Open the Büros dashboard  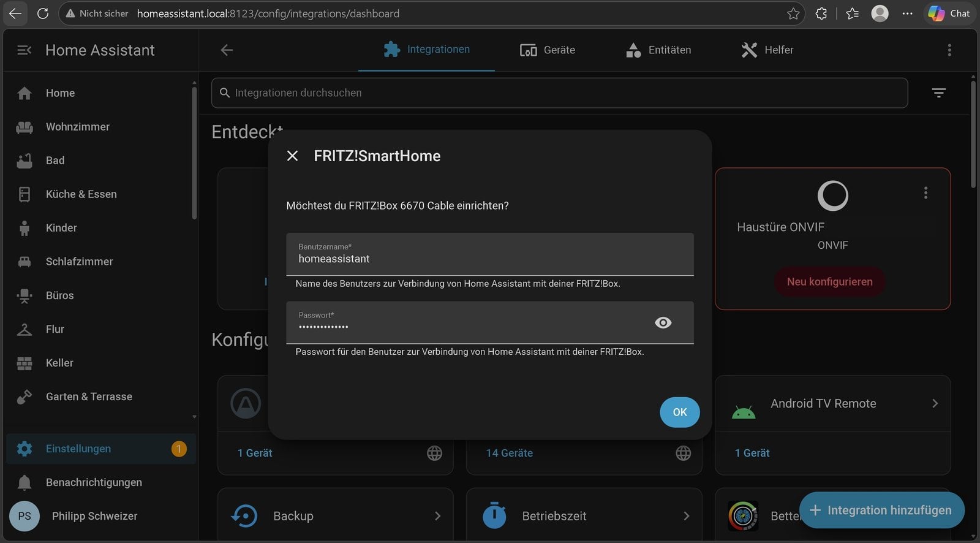click(100, 295)
